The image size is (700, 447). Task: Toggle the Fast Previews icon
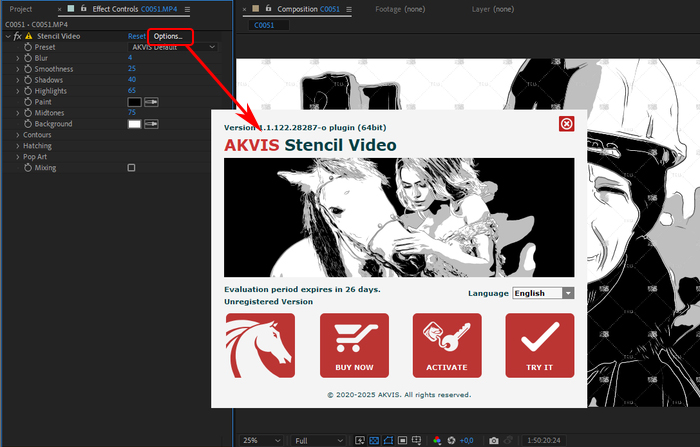pyautogui.click(x=360, y=440)
